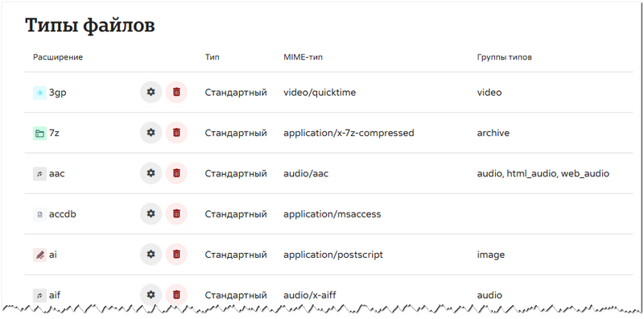Click the 7z archive folder icon
The image size is (644, 319).
coord(39,133)
